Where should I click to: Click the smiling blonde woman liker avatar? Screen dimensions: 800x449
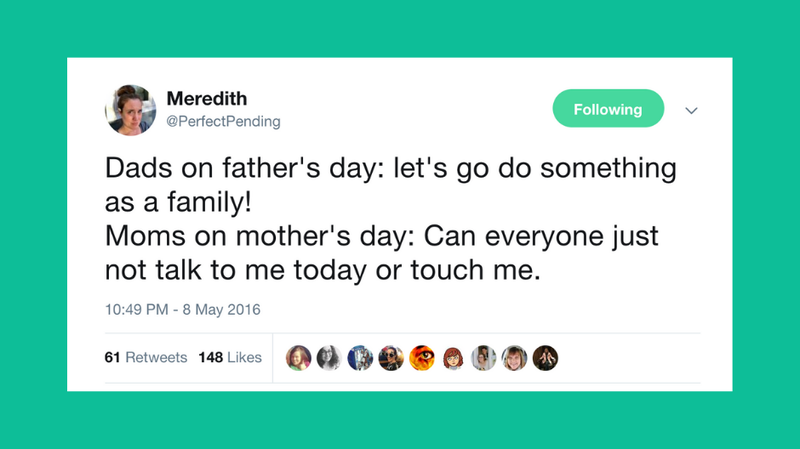[514, 358]
